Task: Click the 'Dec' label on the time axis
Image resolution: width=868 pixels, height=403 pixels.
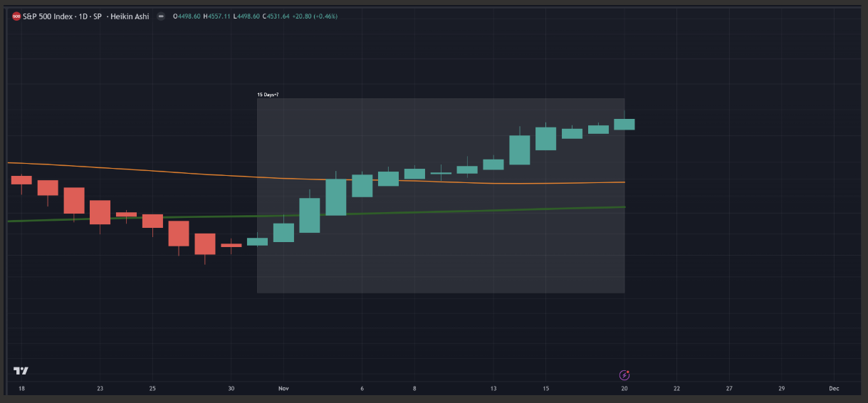Action: click(x=834, y=389)
